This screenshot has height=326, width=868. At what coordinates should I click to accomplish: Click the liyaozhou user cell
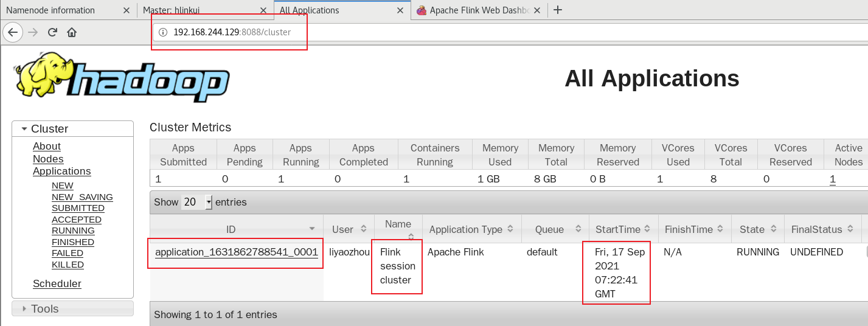pos(349,252)
